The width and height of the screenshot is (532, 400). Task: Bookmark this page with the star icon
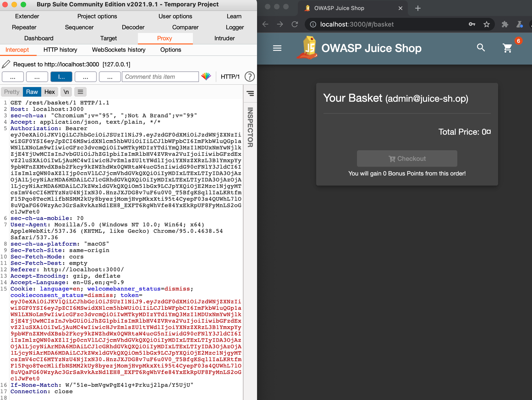tap(486, 24)
